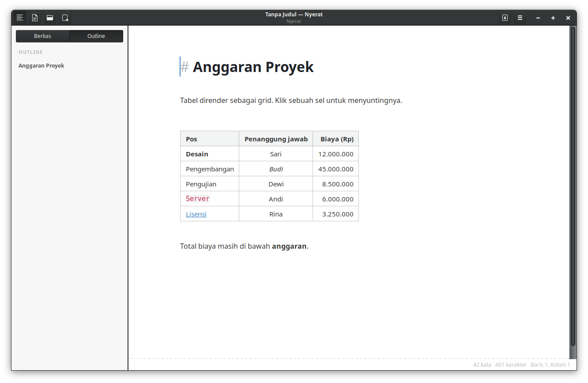Click the 'Baris 1, Kolom 1' cursor position
This screenshot has width=588, height=383.
coord(550,365)
